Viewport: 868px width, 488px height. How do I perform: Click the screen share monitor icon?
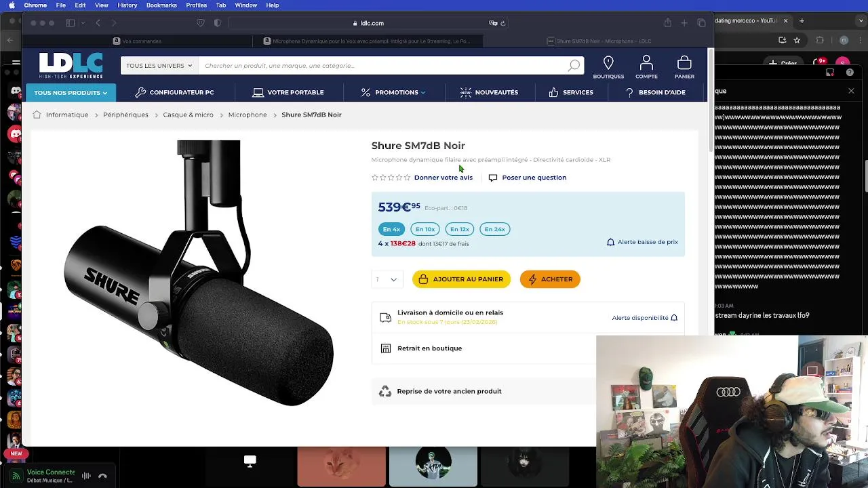point(250,461)
